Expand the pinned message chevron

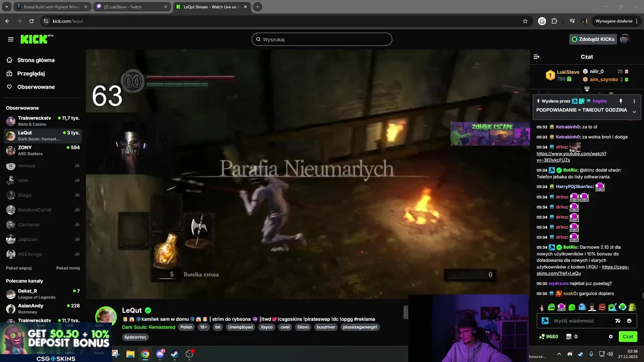[634, 112]
